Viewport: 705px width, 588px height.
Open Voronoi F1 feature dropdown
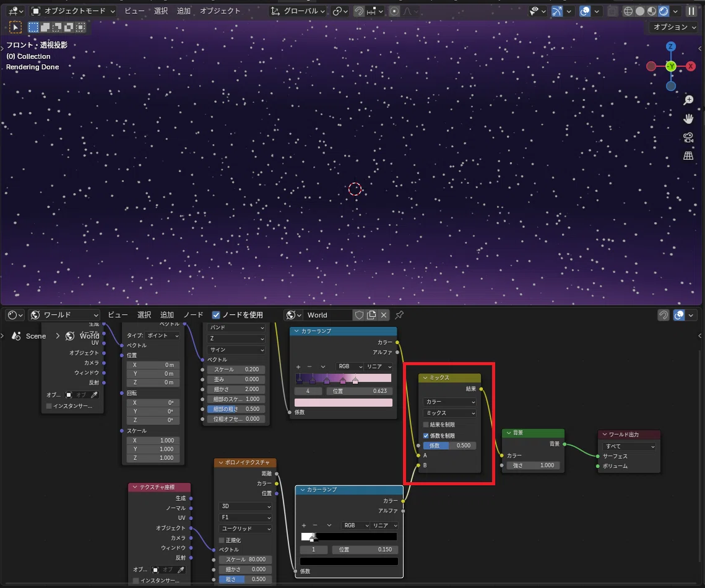(x=245, y=517)
